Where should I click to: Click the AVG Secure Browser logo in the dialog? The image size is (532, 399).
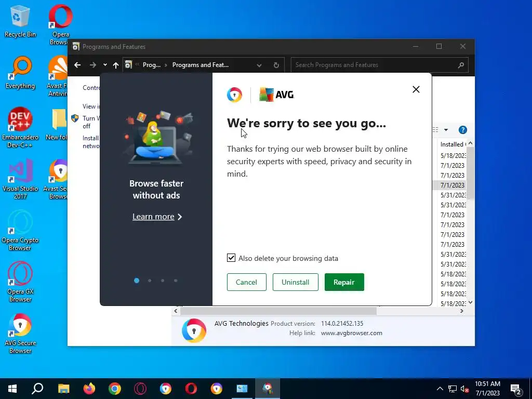click(234, 95)
